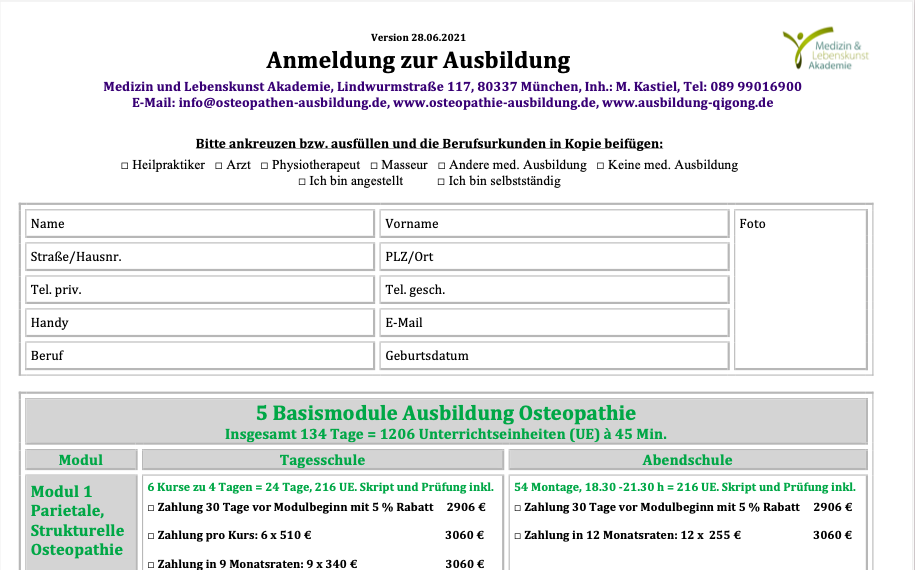
Task: Mark the Masseur checkbox
Action: coord(374,166)
